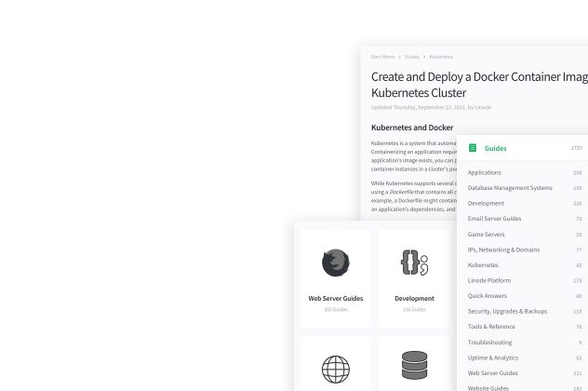The width and height of the screenshot is (588, 391).
Task: Select Security, Upgrades & Backups category
Action: (507, 311)
